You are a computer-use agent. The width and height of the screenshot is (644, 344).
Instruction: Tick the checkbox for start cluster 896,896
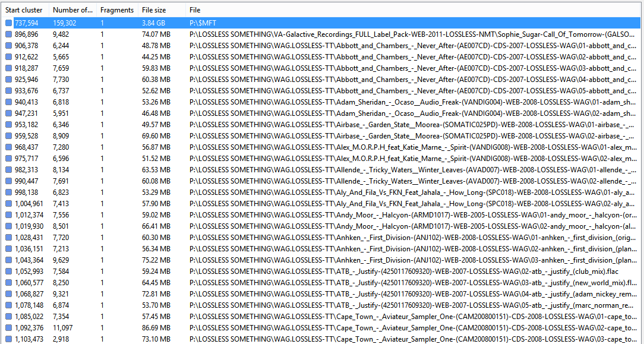[8, 34]
